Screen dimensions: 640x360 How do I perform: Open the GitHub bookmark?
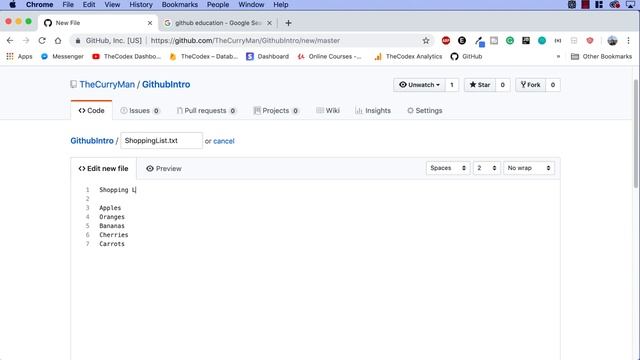(x=467, y=56)
